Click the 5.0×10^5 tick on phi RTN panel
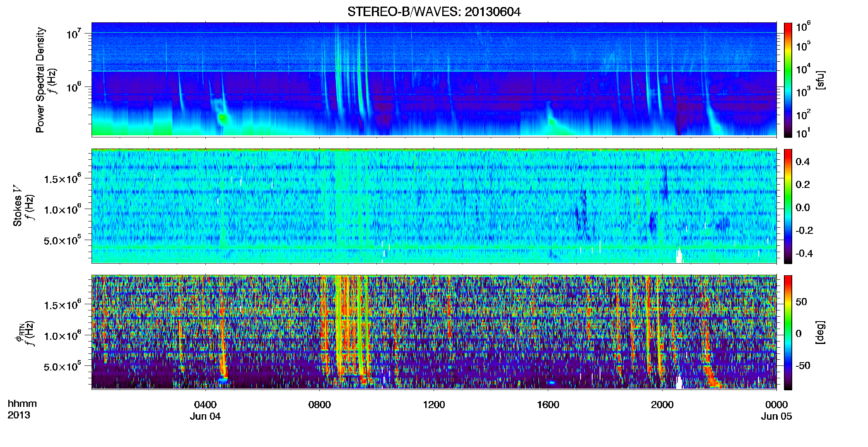Screen dimensions: 868x447 (63, 366)
